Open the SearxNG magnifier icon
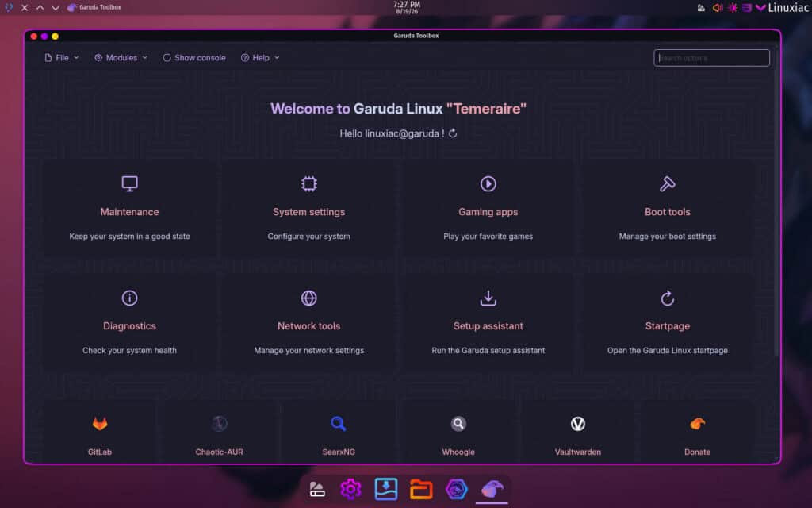 339,424
